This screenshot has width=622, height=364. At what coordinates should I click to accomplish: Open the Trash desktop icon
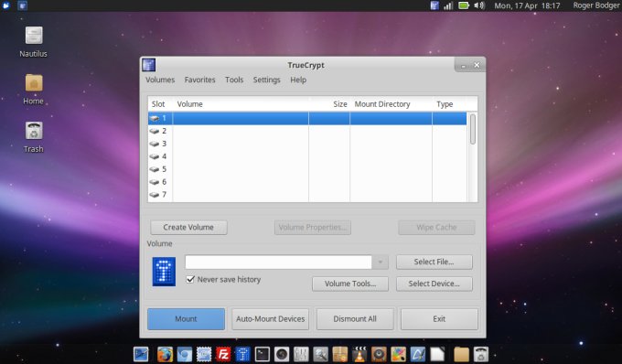tap(34, 131)
